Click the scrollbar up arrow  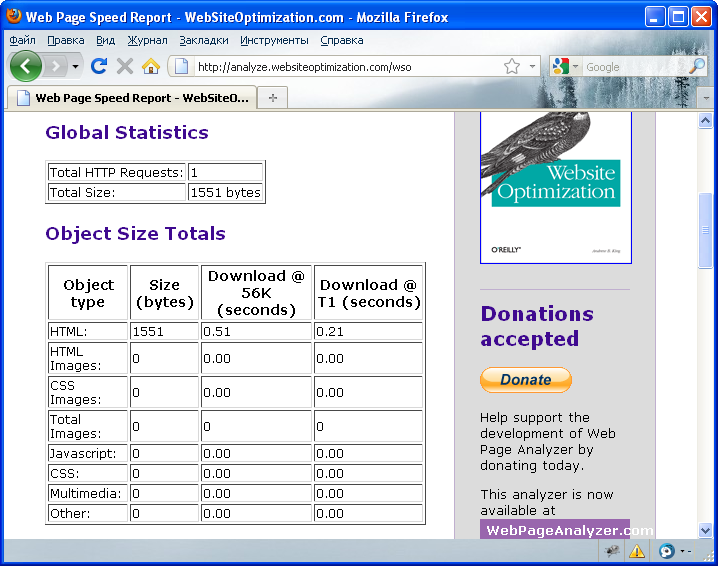coord(705,120)
